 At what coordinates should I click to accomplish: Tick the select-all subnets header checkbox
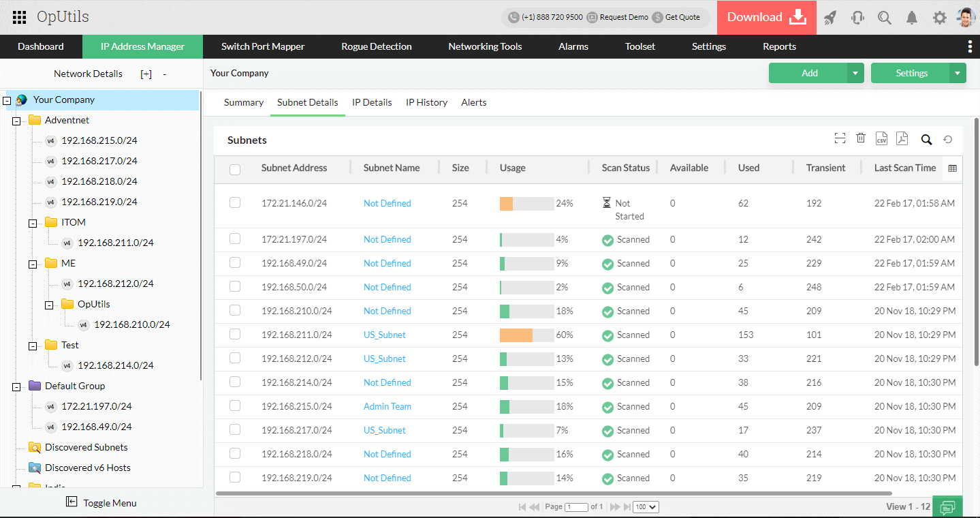(x=235, y=169)
